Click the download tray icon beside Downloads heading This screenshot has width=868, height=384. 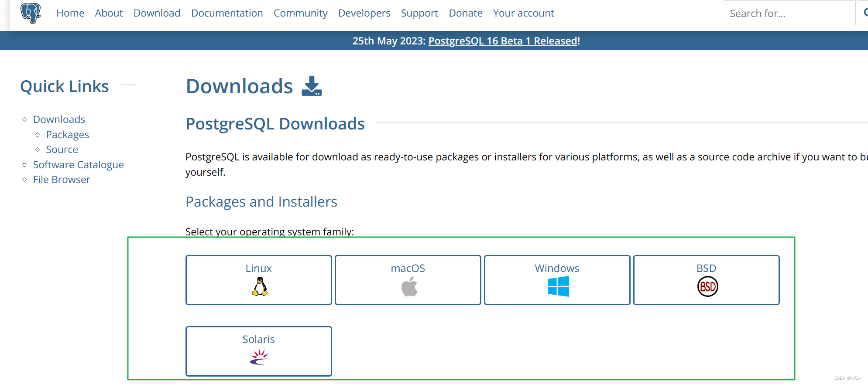[312, 86]
